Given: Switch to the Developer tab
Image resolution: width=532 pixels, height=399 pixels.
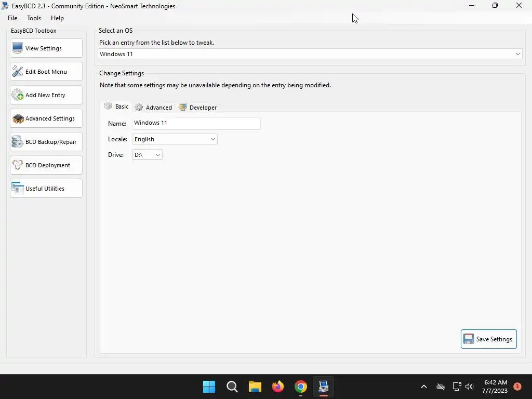Looking at the screenshot, I should [198, 107].
